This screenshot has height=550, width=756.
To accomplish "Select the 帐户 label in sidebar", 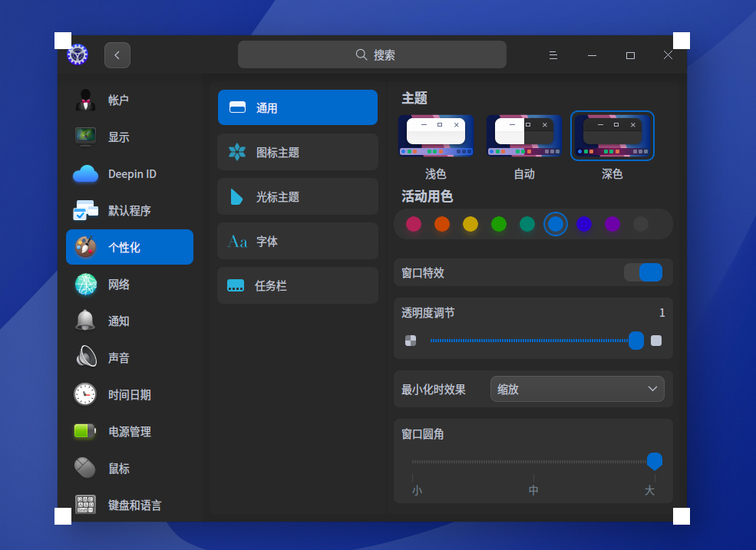I will point(119,100).
